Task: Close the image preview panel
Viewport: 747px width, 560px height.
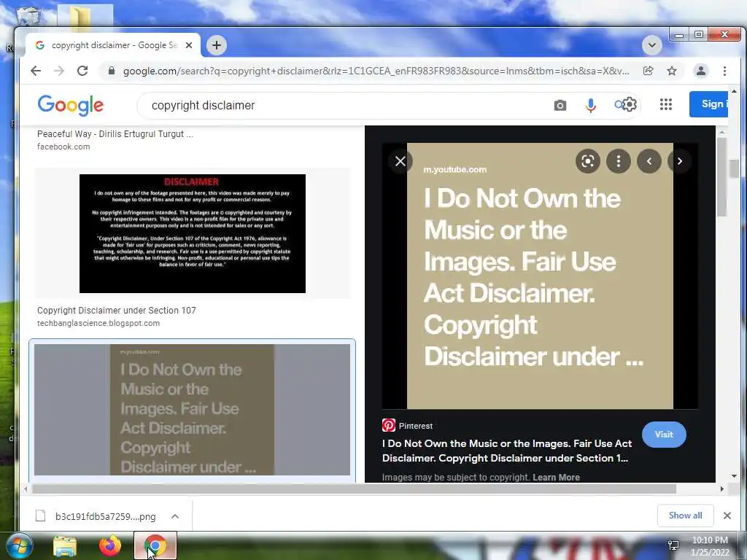Action: (400, 161)
